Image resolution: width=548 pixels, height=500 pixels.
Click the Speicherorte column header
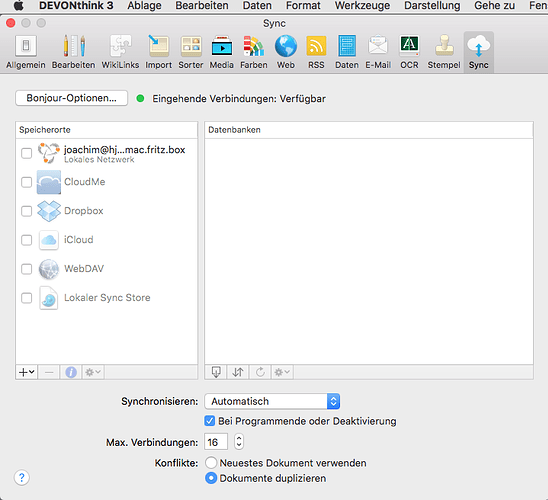107,130
